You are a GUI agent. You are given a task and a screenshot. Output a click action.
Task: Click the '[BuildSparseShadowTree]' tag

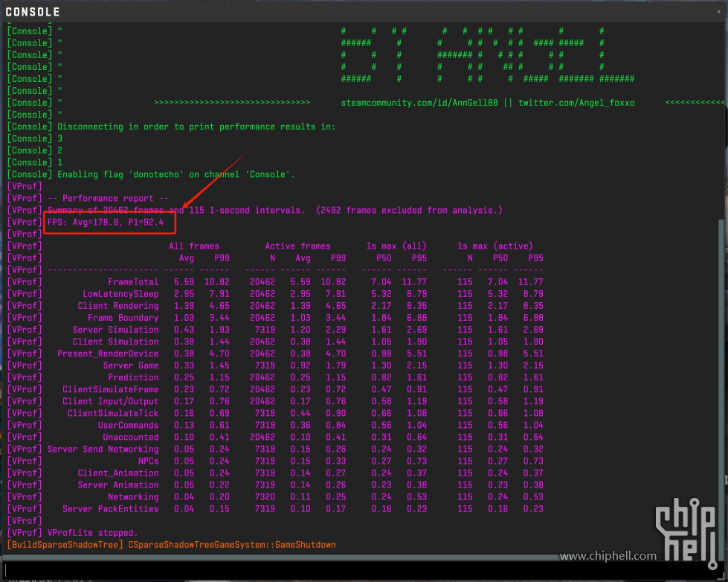pos(65,545)
